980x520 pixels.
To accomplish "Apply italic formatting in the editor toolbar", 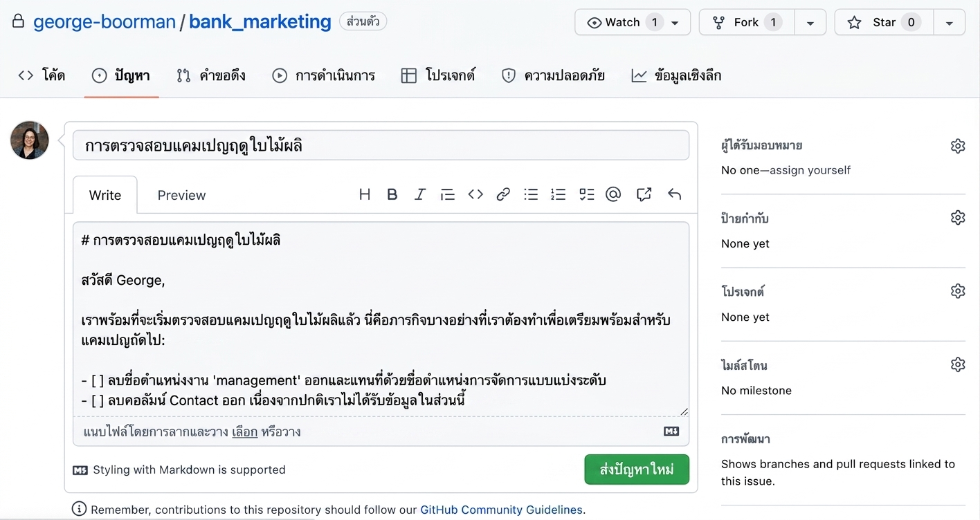I will (419, 195).
